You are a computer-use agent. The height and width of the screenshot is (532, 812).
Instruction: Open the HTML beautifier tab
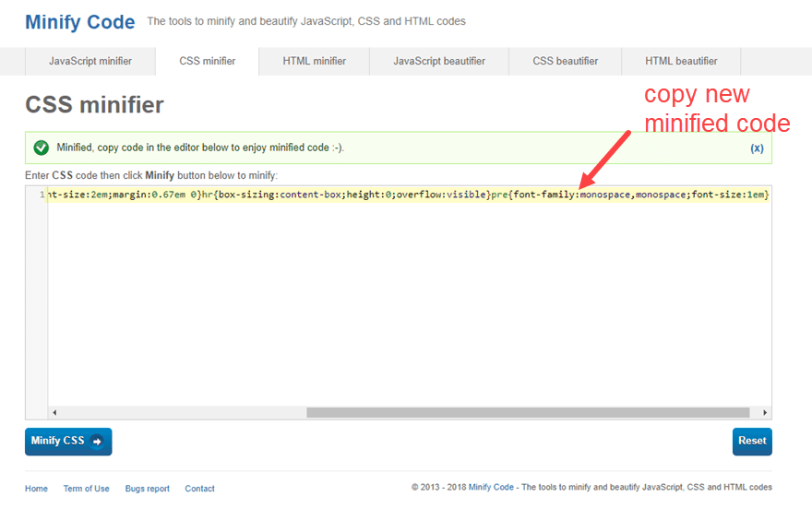click(x=681, y=61)
